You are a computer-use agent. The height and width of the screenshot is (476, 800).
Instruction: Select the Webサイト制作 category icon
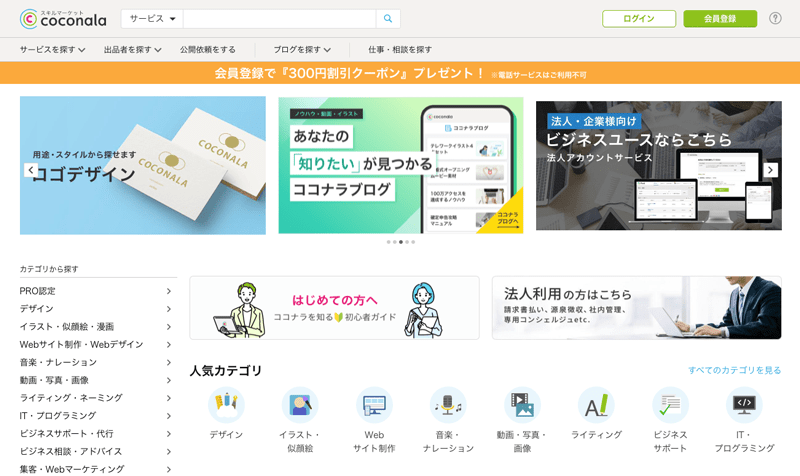pos(374,405)
